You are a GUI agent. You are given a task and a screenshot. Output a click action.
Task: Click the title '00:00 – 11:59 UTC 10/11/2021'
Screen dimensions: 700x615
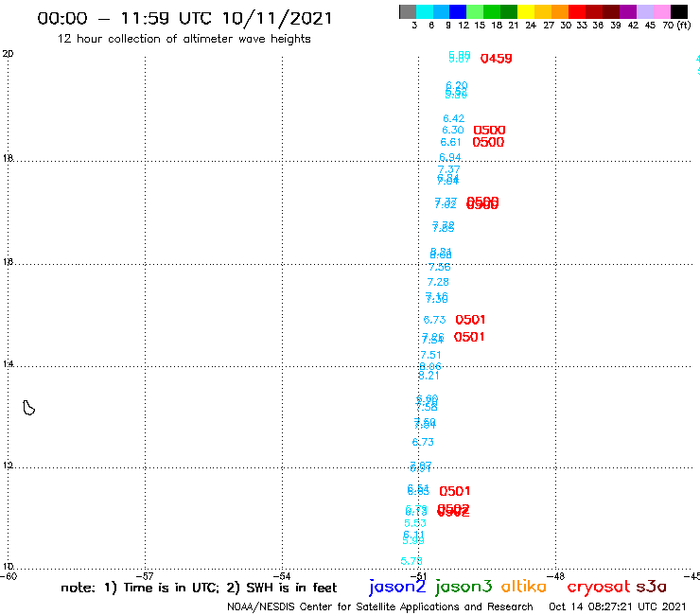coord(184,18)
